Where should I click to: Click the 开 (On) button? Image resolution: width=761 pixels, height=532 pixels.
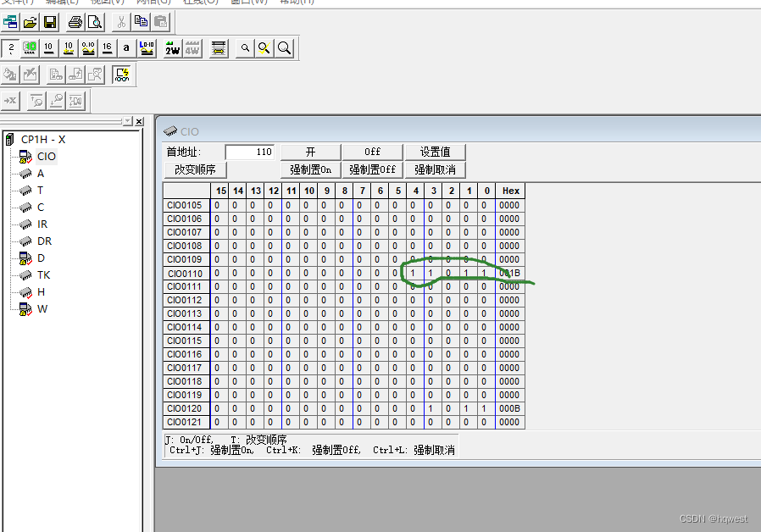311,152
